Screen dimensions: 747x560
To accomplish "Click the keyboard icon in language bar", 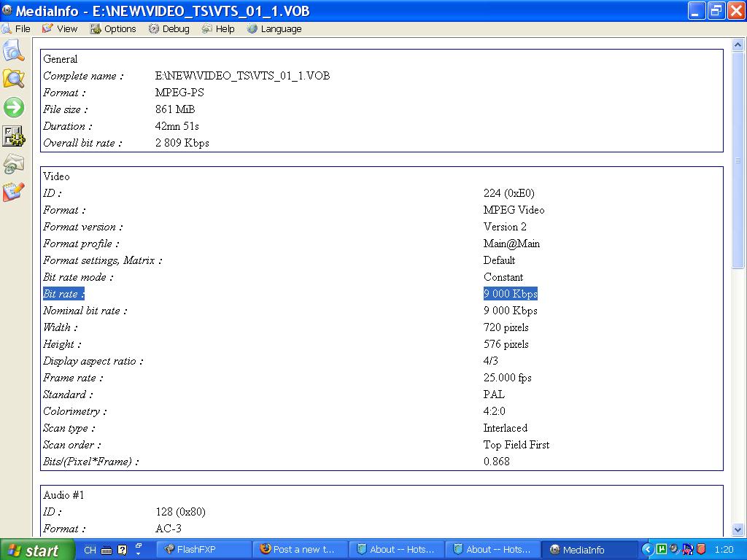I will point(107,551).
